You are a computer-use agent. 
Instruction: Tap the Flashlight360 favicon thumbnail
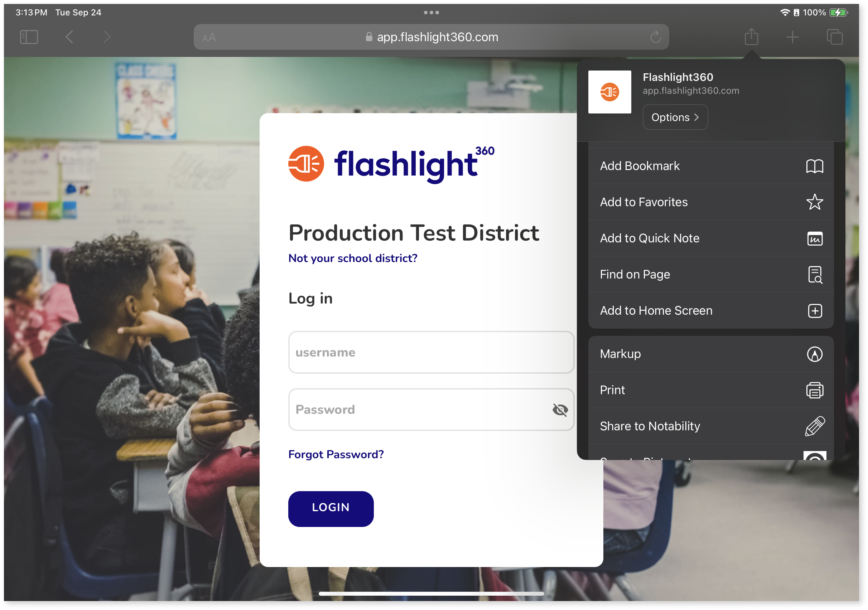pos(609,92)
